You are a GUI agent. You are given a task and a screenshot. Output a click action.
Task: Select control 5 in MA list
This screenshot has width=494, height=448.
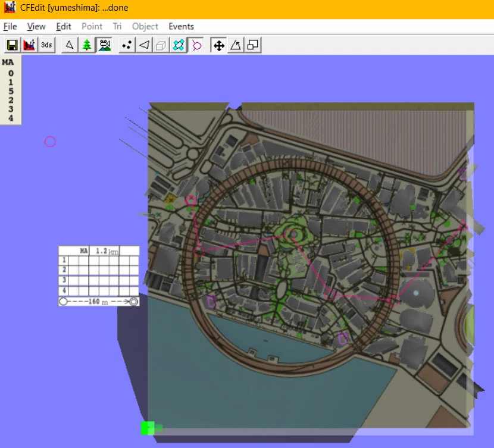(11, 91)
